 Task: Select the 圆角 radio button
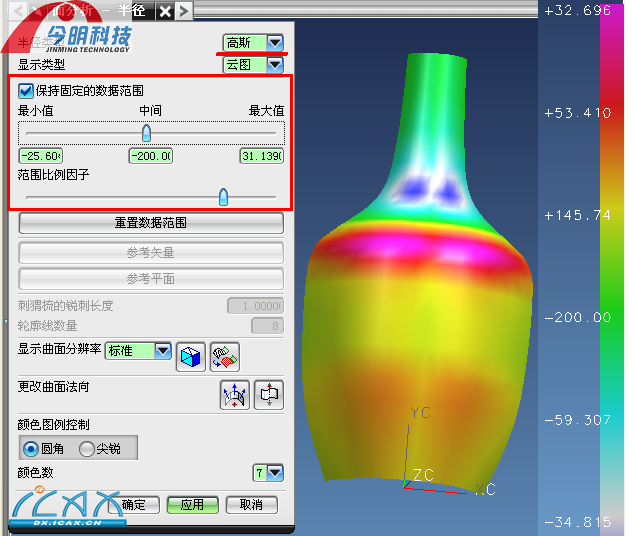(x=31, y=449)
